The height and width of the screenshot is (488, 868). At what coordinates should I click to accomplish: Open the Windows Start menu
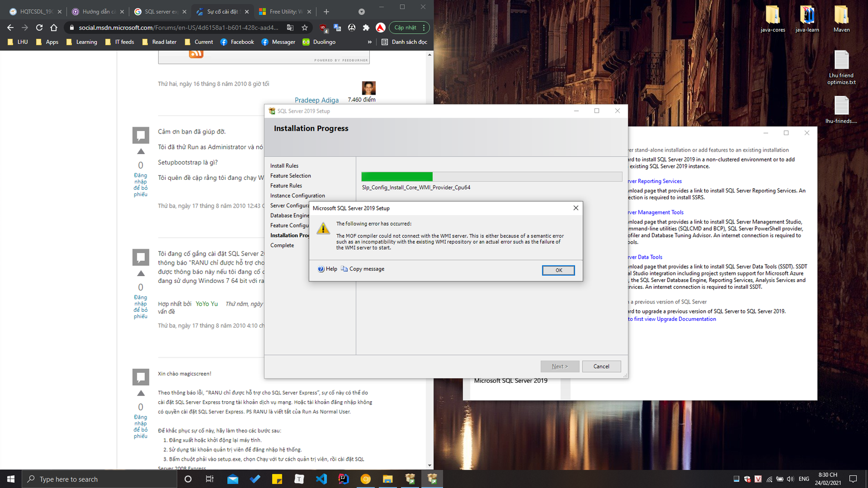(x=11, y=479)
